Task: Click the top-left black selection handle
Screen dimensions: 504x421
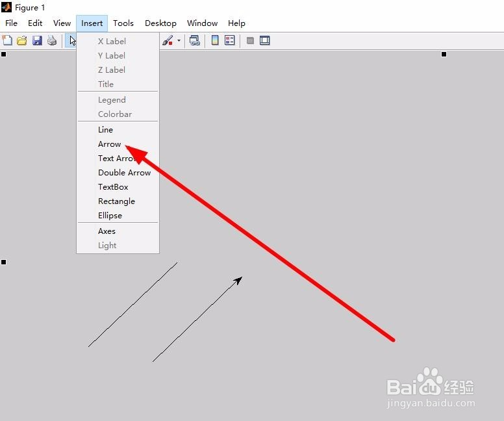Action: pos(3,55)
